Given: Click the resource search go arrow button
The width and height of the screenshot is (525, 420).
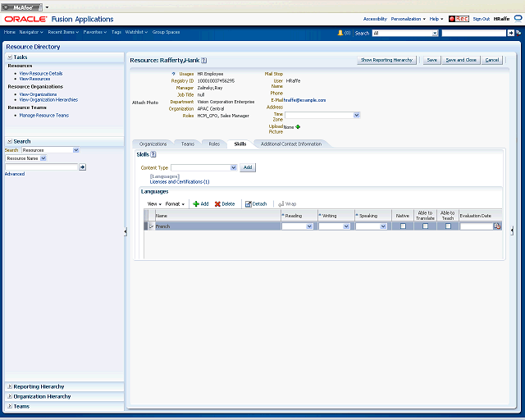Looking at the screenshot, I should [x=82, y=167].
